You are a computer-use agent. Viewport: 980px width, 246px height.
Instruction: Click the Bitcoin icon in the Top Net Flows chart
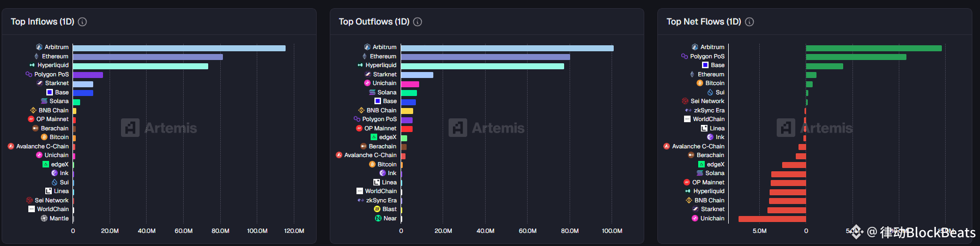[700, 83]
